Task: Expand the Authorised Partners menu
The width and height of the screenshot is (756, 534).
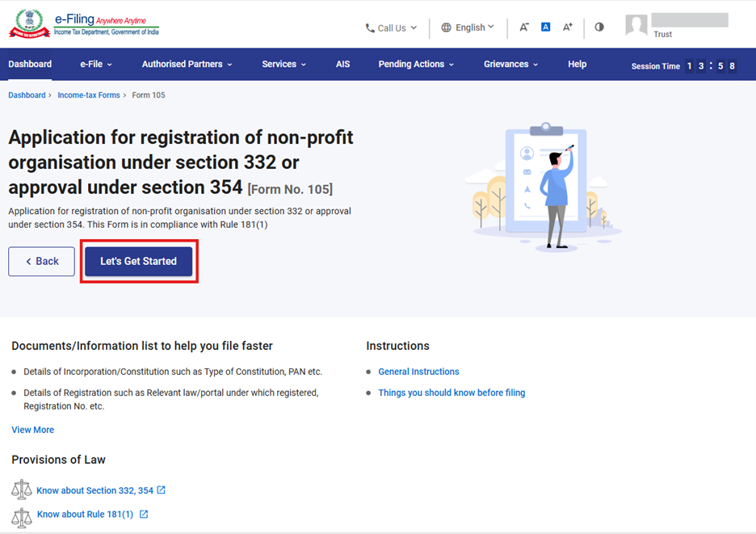Action: coord(187,65)
